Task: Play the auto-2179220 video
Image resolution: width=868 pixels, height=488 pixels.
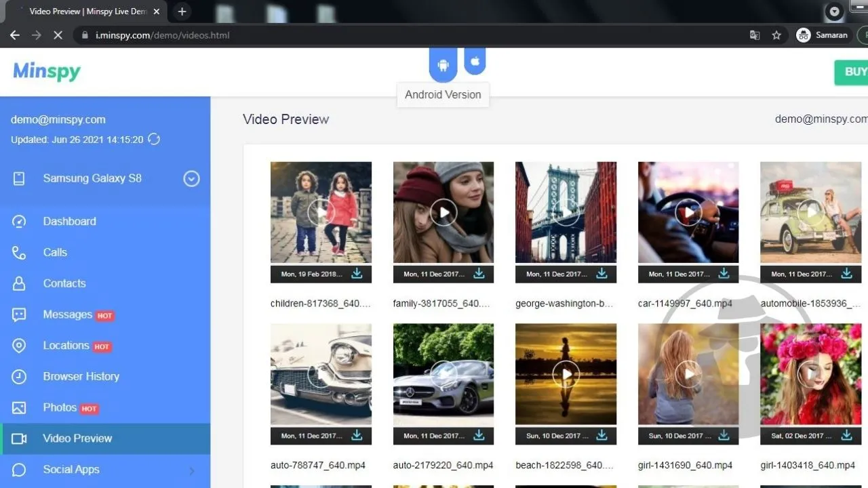Action: coord(443,374)
